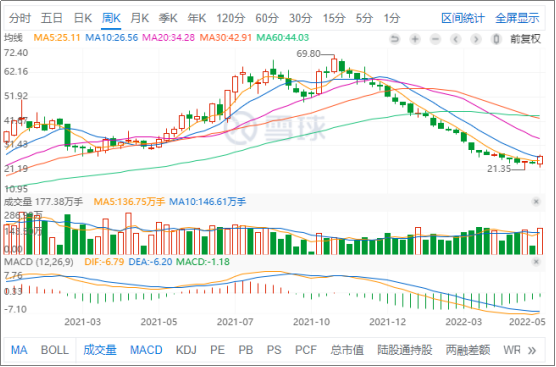Click the 69.80 high price label
Image resolution: width=556 pixels, height=367 pixels.
point(308,54)
